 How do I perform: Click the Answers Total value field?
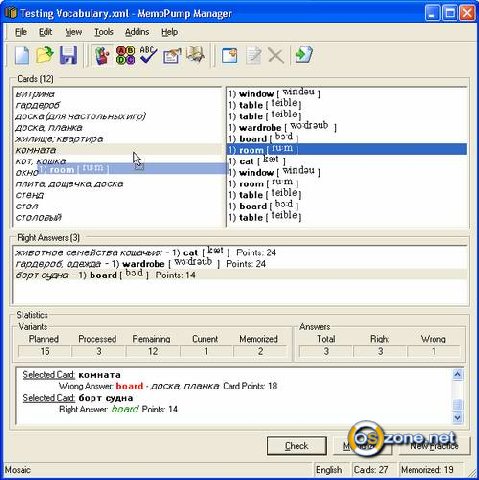pos(326,351)
